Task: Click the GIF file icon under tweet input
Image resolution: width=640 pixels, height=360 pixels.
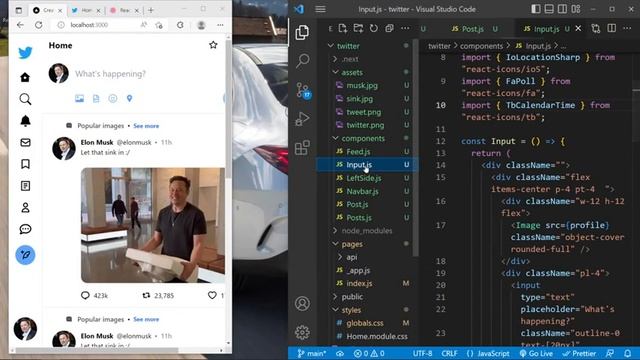Action: coord(96,98)
